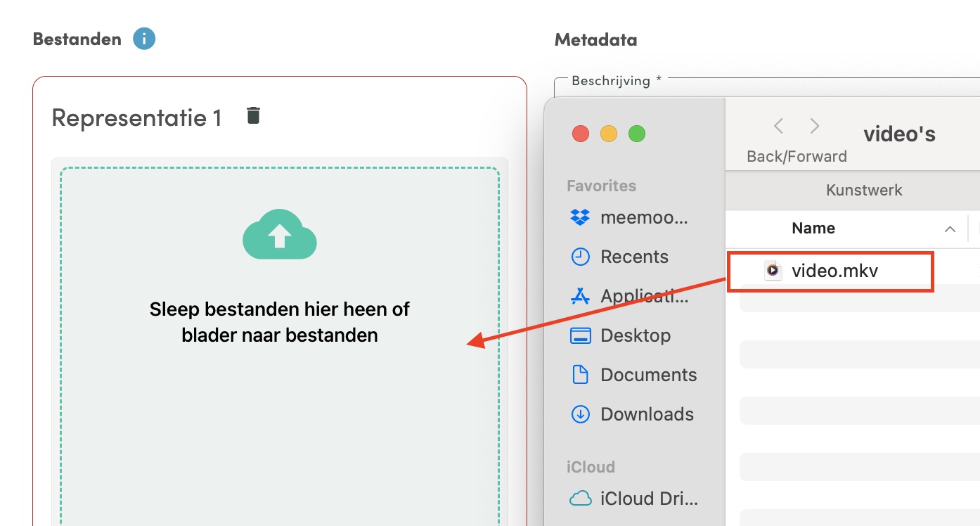Open Downloads in Finder sidebar

click(x=632, y=414)
